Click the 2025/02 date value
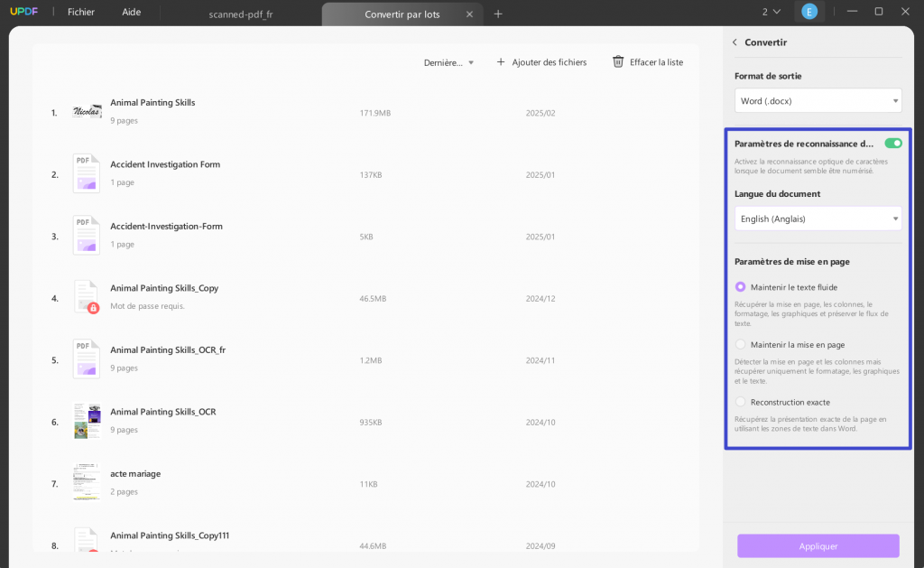The height and width of the screenshot is (568, 924). (x=541, y=113)
